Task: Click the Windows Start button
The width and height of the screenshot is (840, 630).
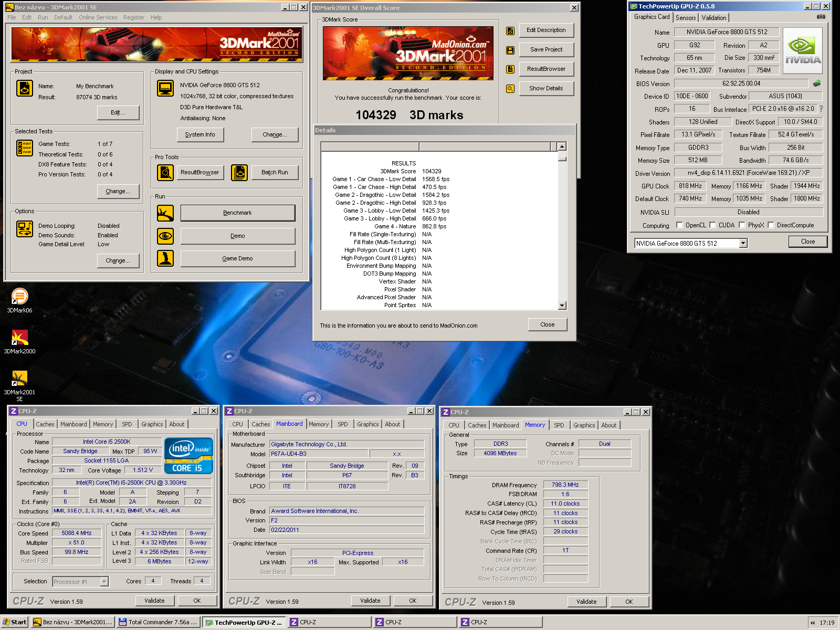Action: (14, 622)
